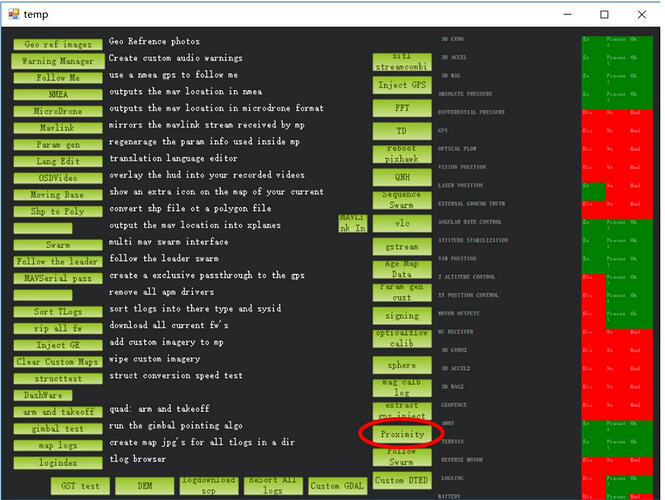
Task: Start opticalflow calib
Action: pyautogui.click(x=402, y=339)
